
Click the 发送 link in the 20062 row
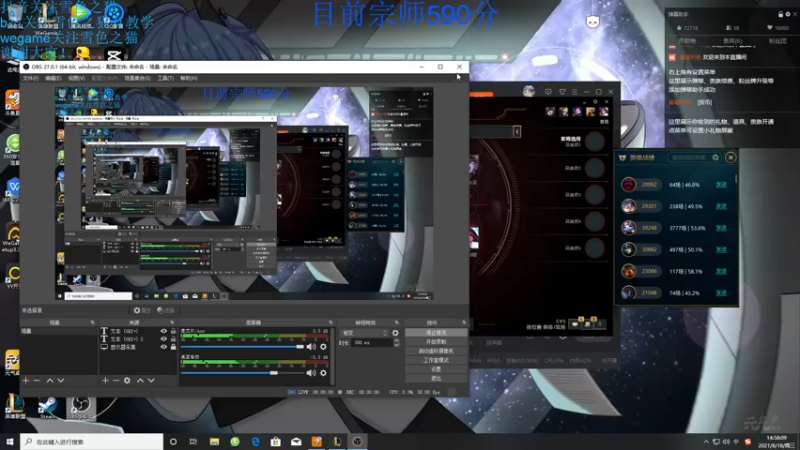click(721, 185)
